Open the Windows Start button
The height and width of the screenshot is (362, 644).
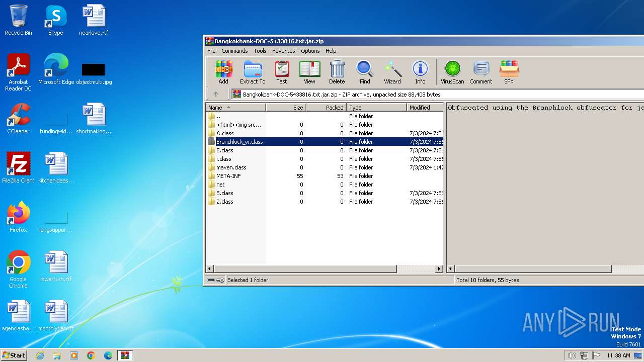pos(14,355)
